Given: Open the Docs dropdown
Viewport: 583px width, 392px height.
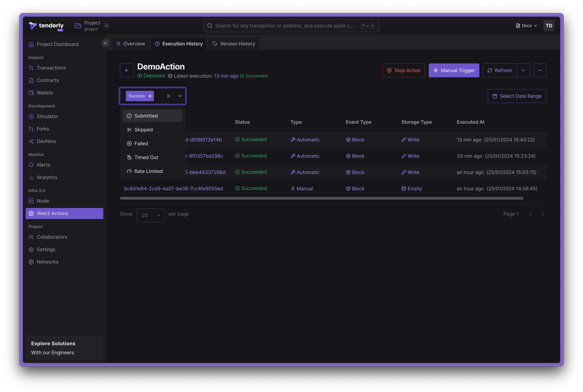Looking at the screenshot, I should click(x=527, y=26).
